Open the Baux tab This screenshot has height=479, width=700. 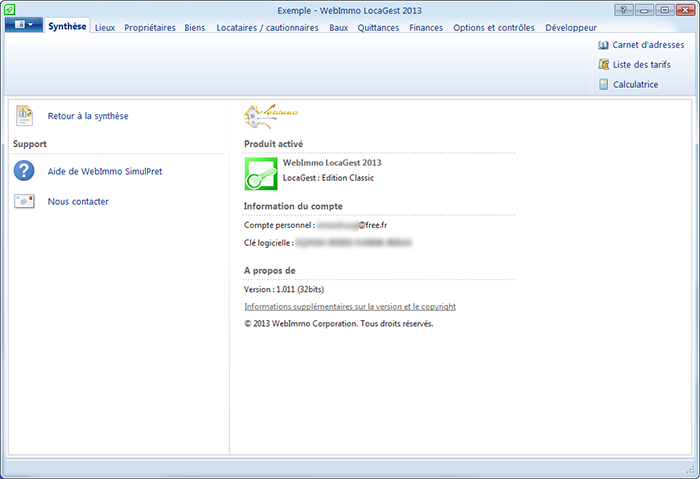pyautogui.click(x=339, y=28)
